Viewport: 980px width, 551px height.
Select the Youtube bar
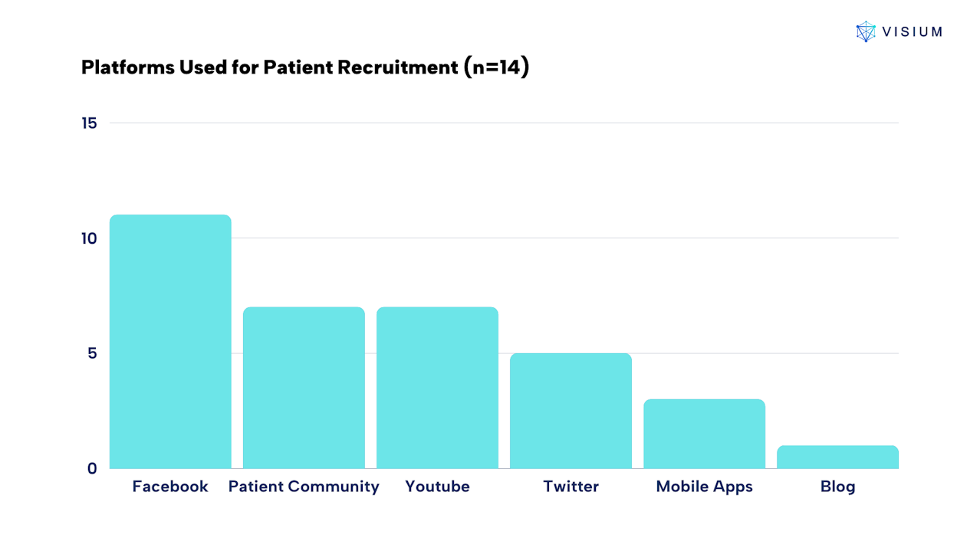pos(437,388)
